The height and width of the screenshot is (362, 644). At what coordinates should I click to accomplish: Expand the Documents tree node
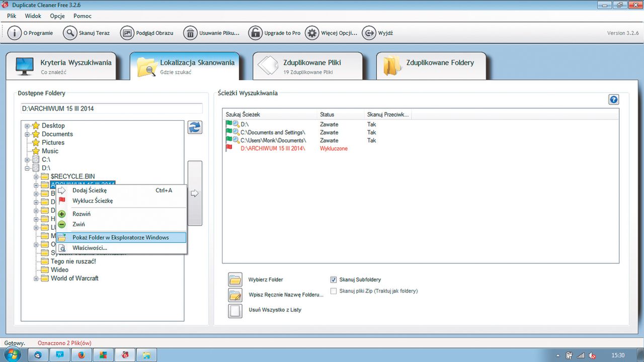point(27,134)
